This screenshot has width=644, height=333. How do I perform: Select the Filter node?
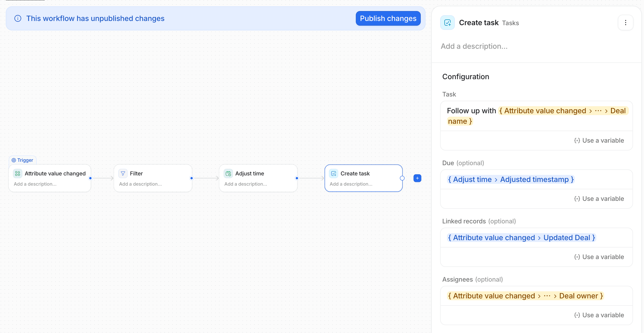(153, 178)
